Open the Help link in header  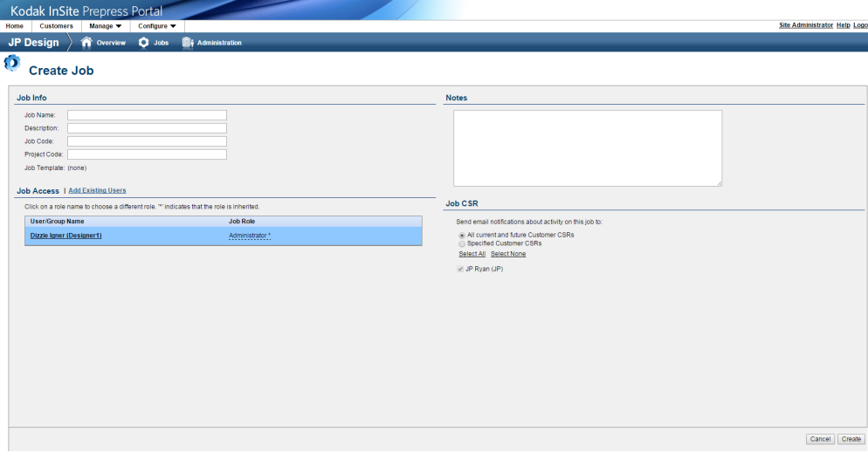pyautogui.click(x=843, y=25)
